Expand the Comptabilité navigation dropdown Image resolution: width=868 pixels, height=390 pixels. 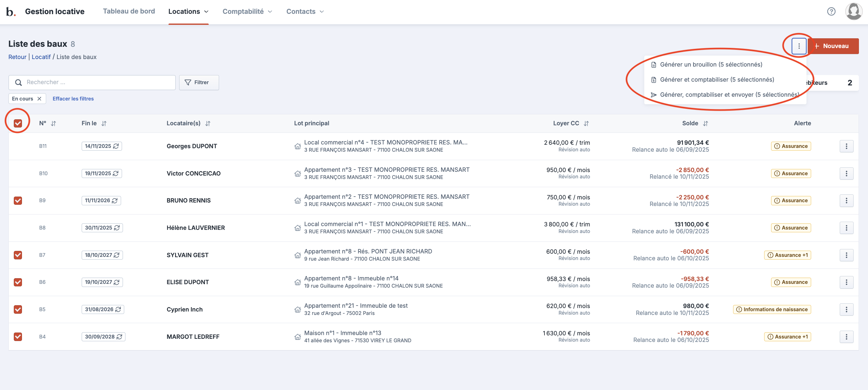click(x=247, y=11)
